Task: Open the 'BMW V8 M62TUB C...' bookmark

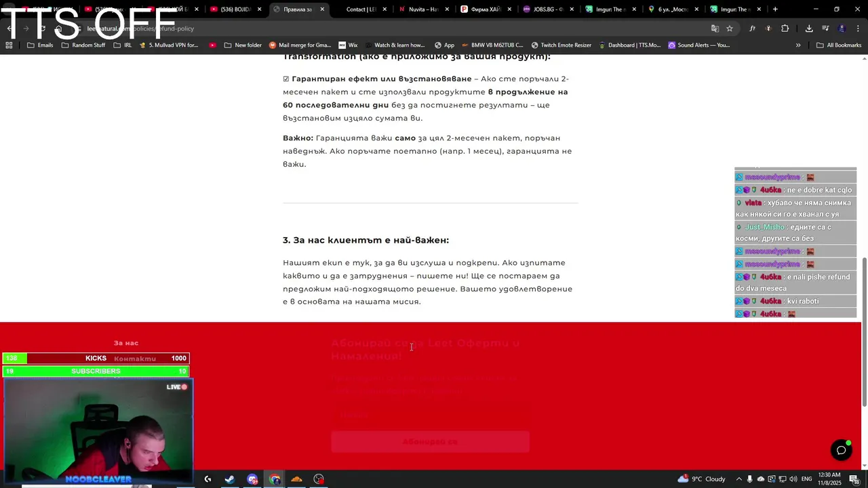Action: tap(492, 45)
